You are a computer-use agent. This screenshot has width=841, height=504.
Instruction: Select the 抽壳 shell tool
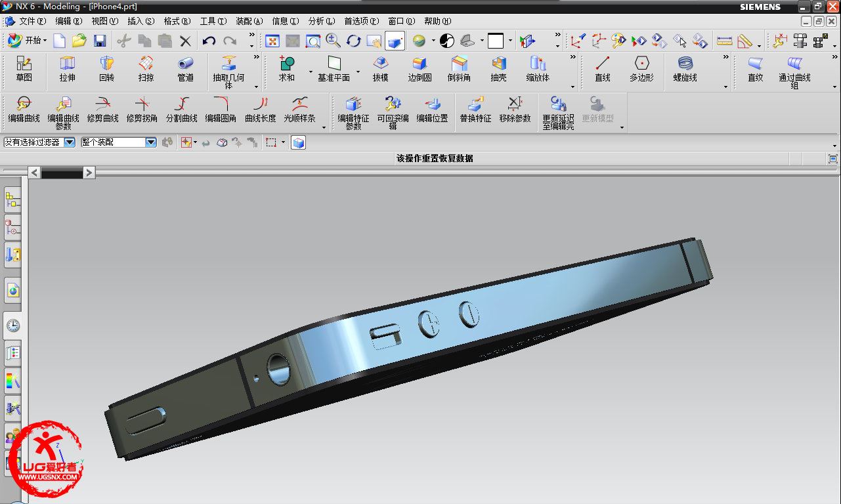(498, 70)
